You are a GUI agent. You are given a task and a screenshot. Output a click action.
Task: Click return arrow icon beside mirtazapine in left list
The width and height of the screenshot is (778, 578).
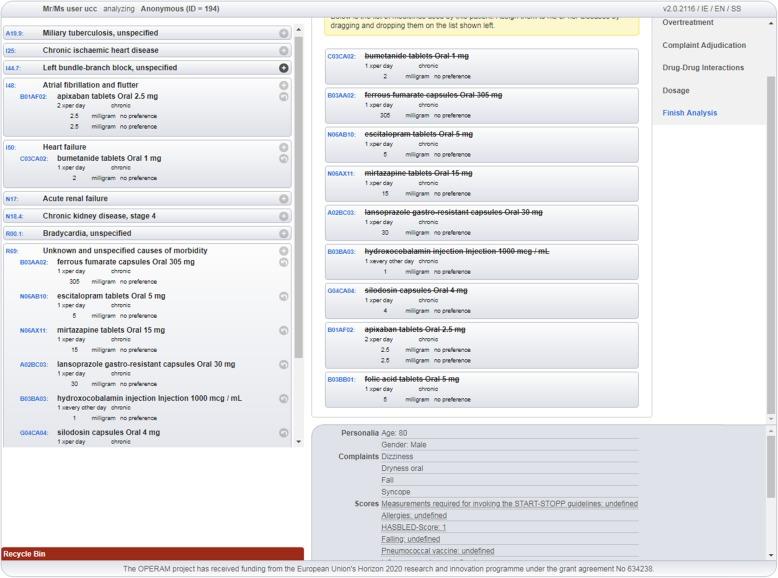283,330
